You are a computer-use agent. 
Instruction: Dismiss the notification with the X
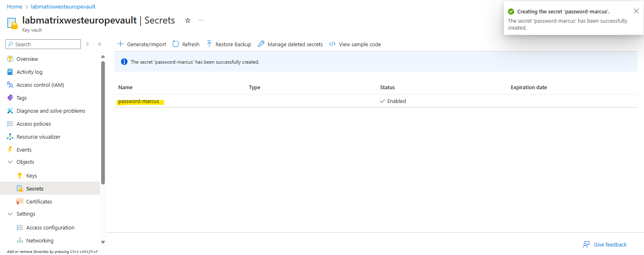pos(636,11)
